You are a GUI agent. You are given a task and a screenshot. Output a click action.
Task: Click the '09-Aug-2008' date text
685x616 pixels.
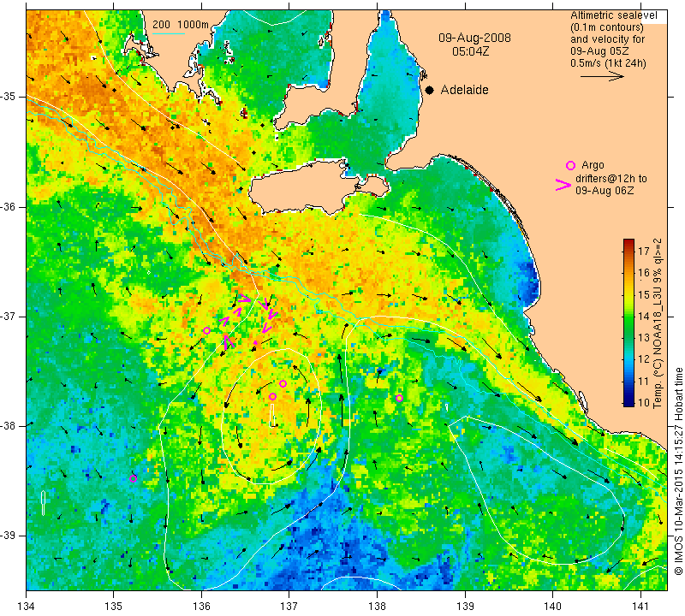tap(474, 38)
